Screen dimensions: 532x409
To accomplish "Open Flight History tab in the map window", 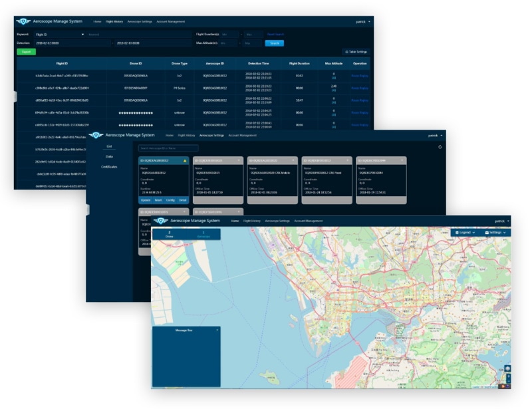I will (x=251, y=220).
